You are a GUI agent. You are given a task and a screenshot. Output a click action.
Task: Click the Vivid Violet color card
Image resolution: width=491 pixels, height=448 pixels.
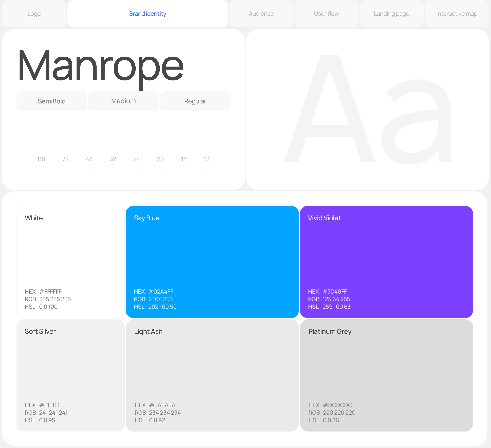click(x=386, y=262)
